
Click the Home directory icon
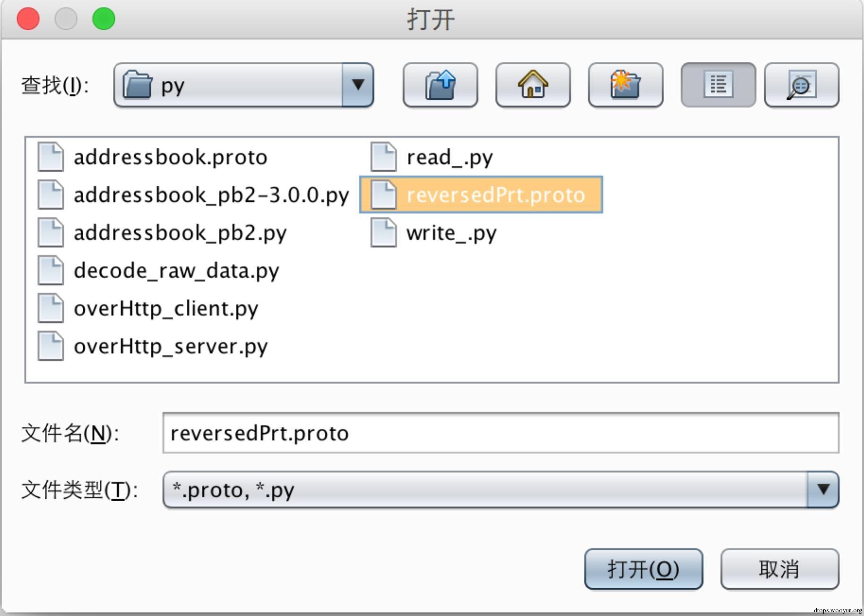[533, 86]
